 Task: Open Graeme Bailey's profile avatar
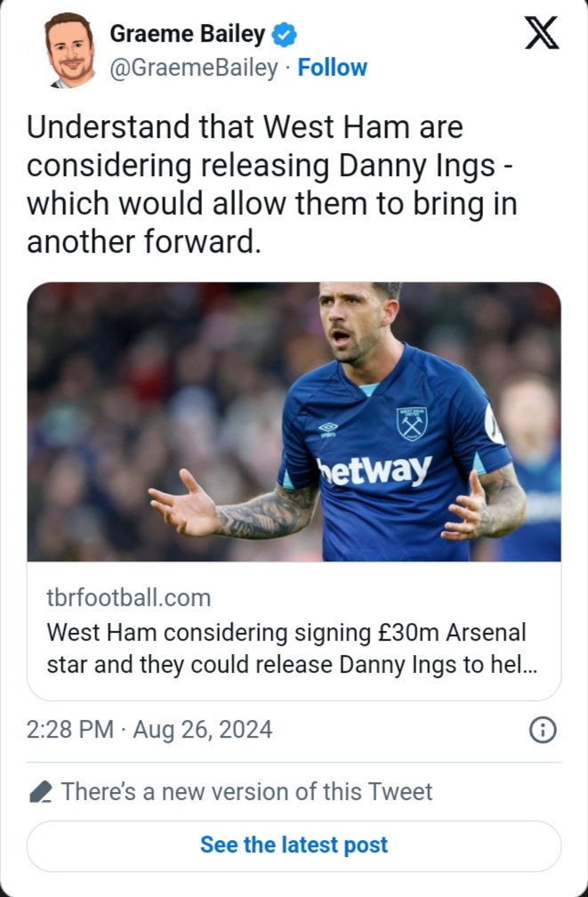click(70, 50)
